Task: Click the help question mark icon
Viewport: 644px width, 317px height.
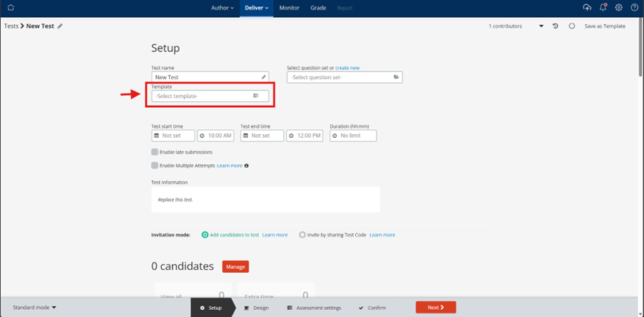Action: 634,7
